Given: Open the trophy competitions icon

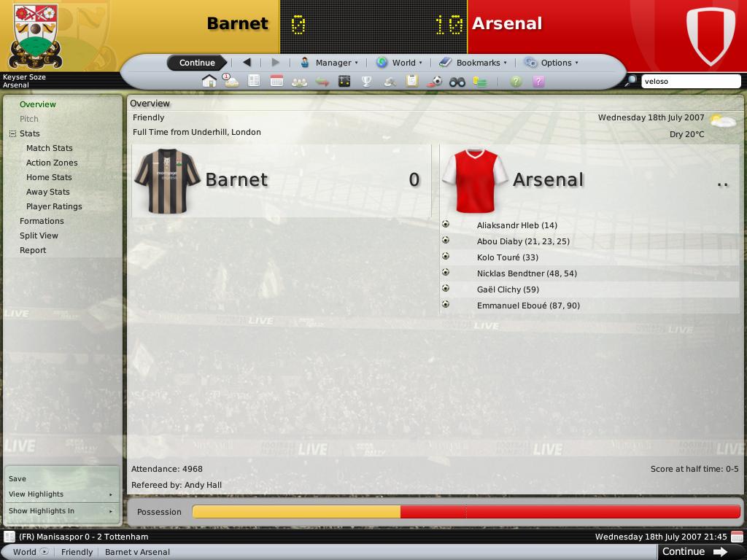Looking at the screenshot, I should coord(366,82).
